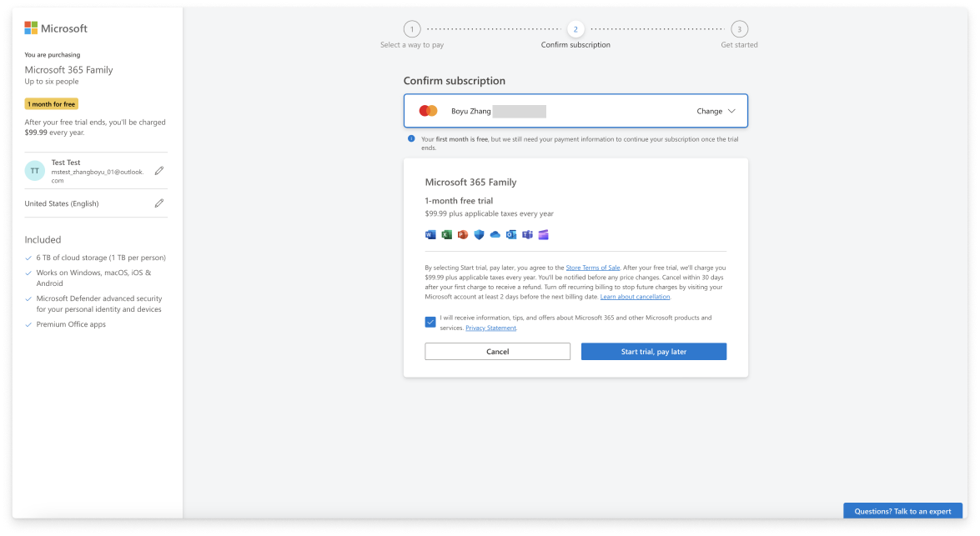Click the TT avatar circle

pyautogui.click(x=35, y=171)
